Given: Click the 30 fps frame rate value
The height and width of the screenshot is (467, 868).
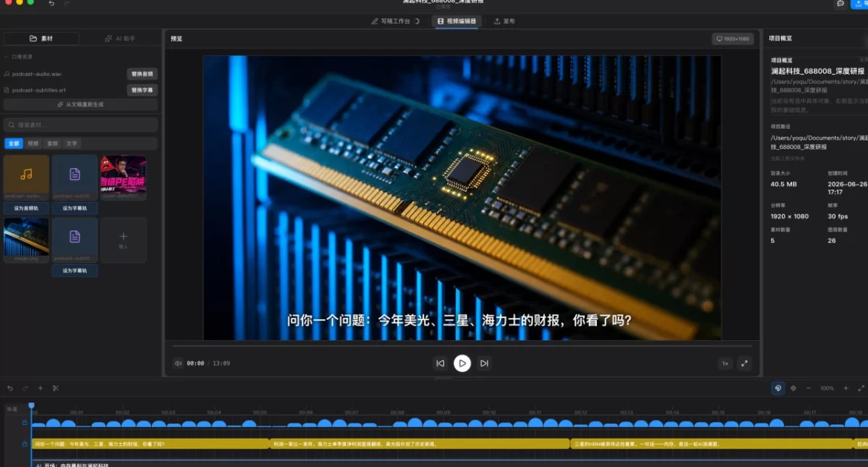Looking at the screenshot, I should tap(839, 216).
